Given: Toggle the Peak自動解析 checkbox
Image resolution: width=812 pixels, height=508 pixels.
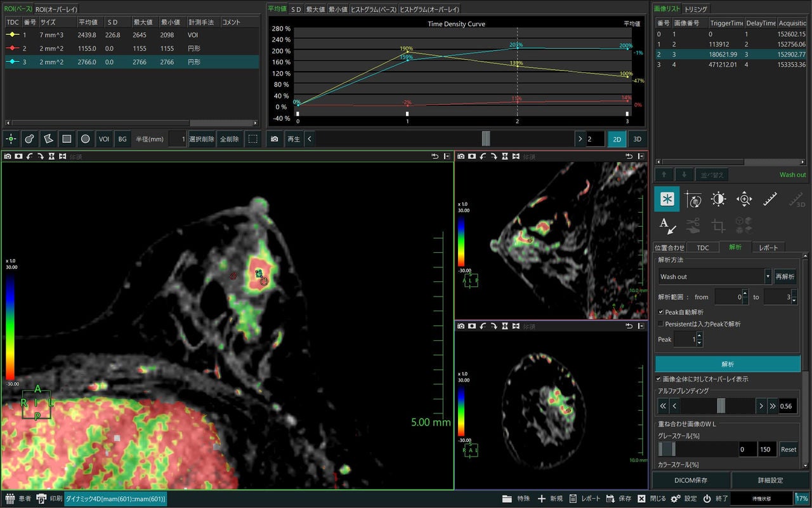Looking at the screenshot, I should coord(661,312).
